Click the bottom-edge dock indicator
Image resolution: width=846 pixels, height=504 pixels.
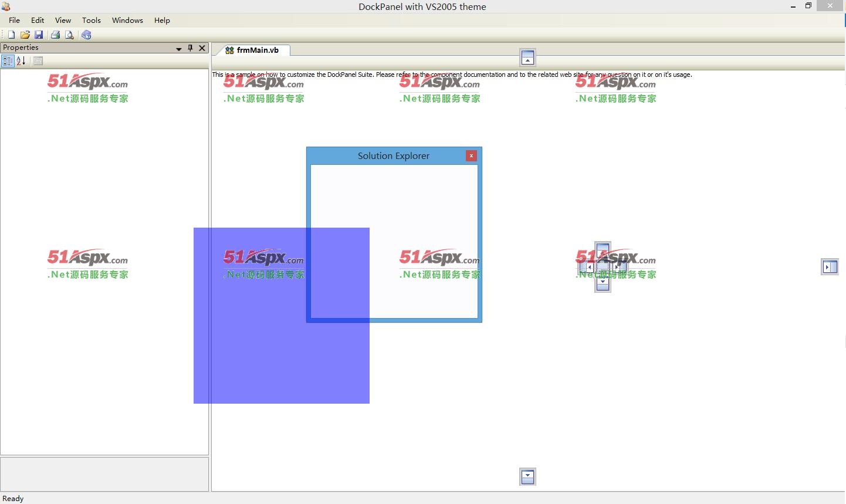tap(527, 476)
